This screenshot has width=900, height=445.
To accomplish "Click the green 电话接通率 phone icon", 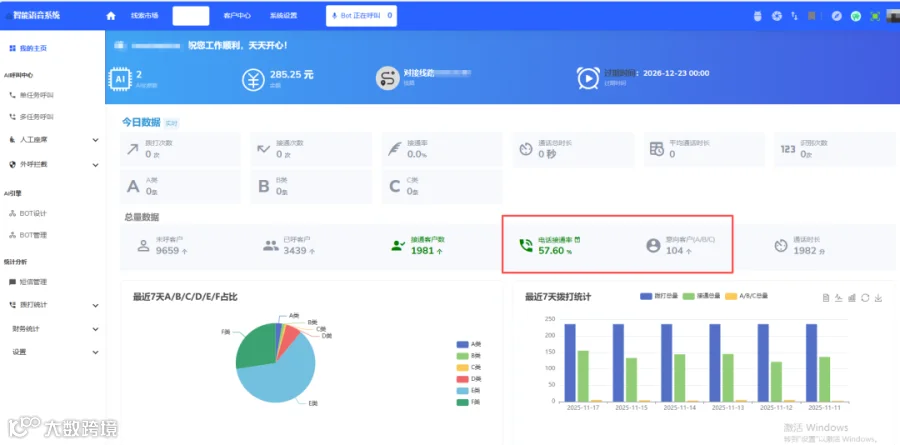I will [x=526, y=246].
